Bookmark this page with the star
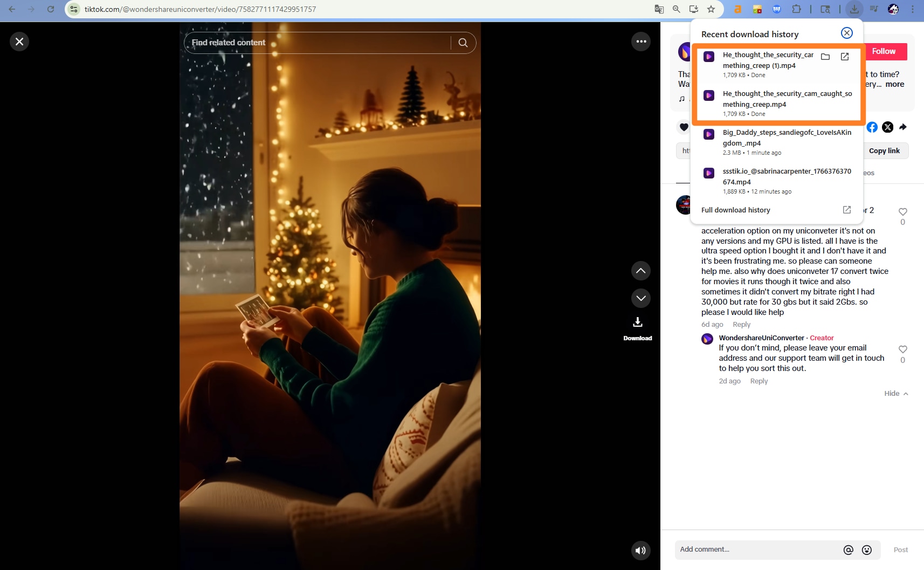 pos(712,9)
